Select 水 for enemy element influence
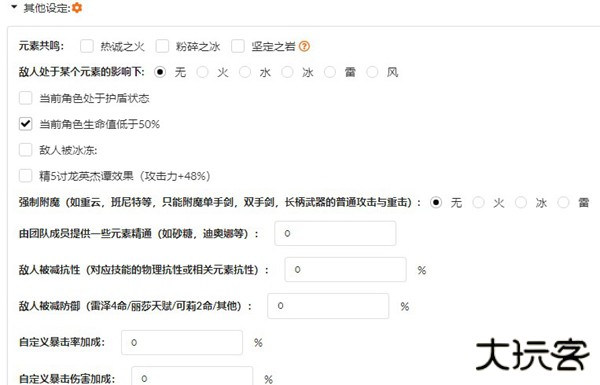Screen dimensions: 600x385 245,72
